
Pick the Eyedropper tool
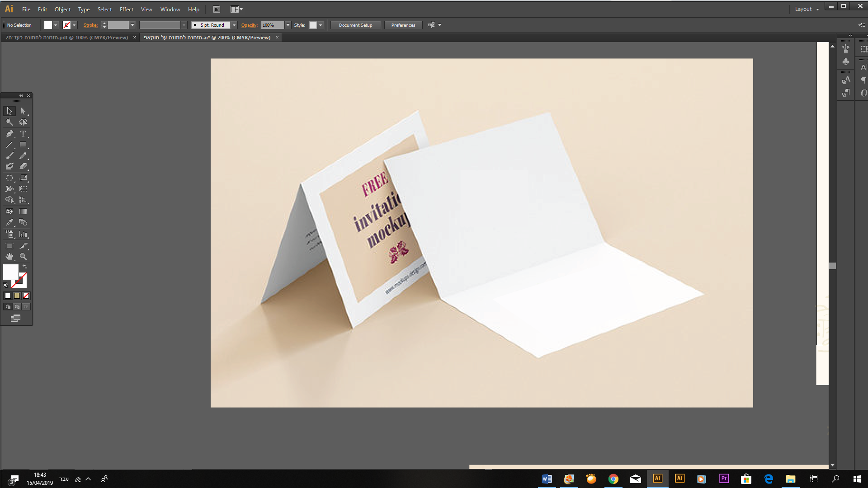point(10,222)
